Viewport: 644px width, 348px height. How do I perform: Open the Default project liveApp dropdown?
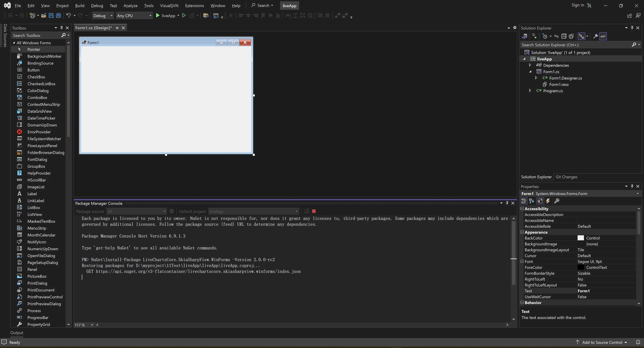tap(253, 211)
